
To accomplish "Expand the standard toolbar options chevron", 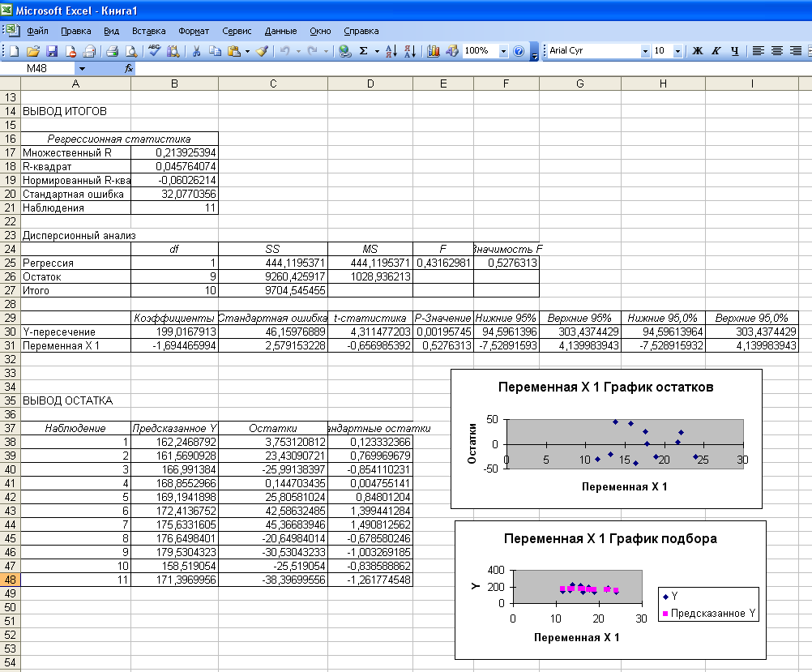I will 534,51.
